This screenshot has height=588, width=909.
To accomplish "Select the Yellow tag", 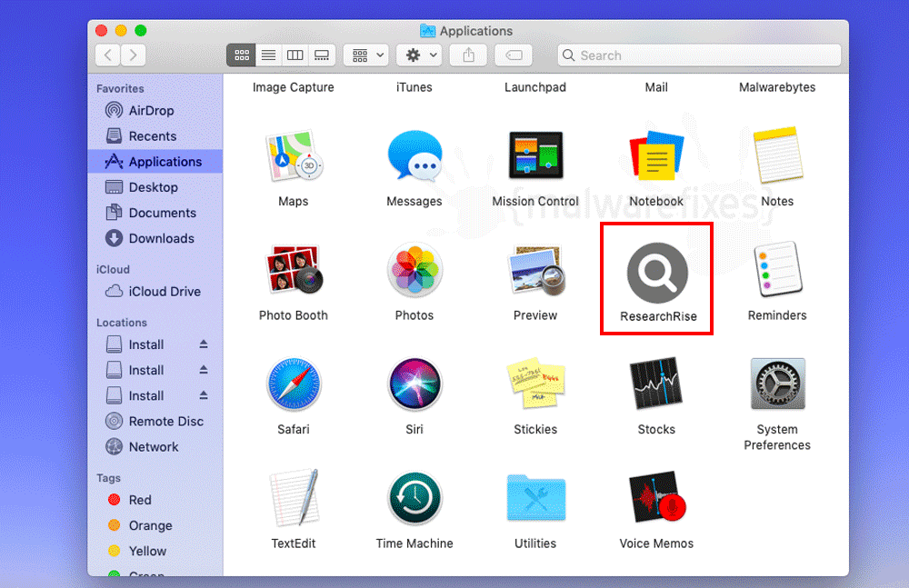I will (x=155, y=551).
